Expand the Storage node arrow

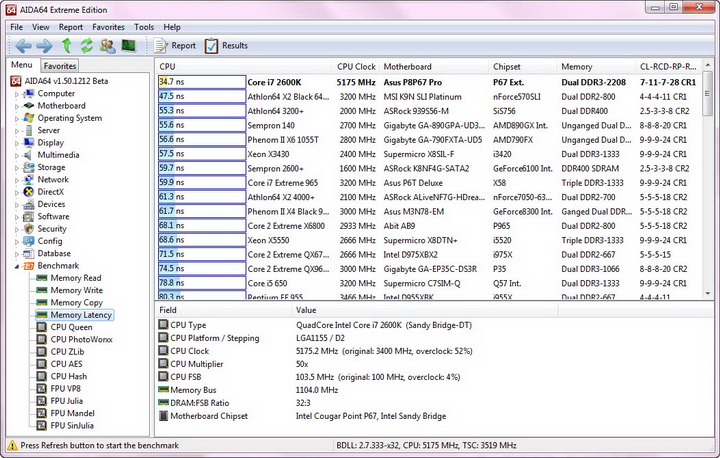click(x=17, y=168)
